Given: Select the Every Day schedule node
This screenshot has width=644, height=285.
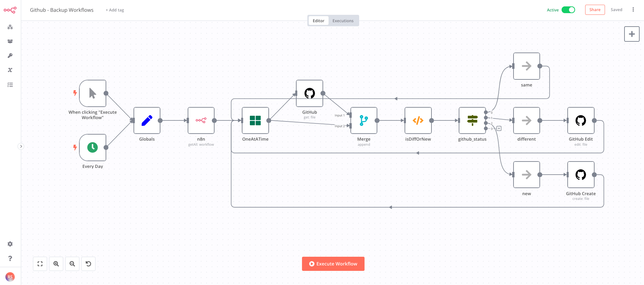Looking at the screenshot, I should [93, 147].
